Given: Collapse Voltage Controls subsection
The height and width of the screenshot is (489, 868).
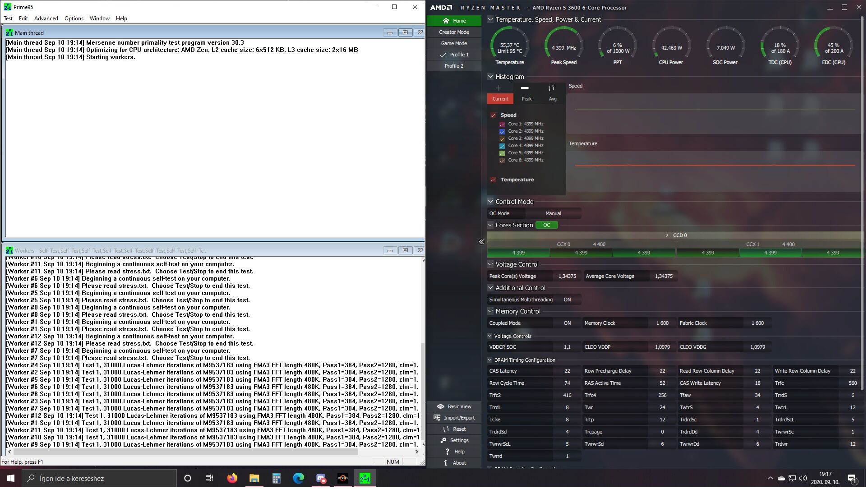Looking at the screenshot, I should click(x=490, y=337).
